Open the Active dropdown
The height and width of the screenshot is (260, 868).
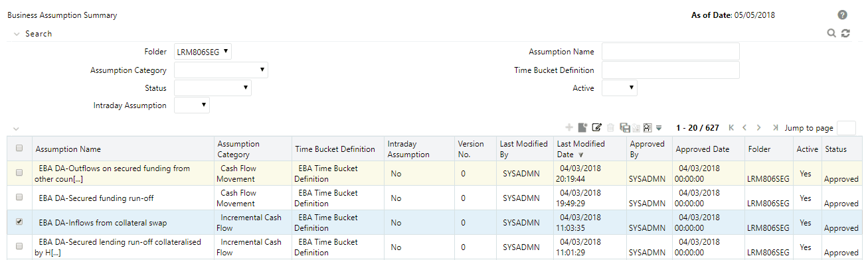(x=619, y=88)
